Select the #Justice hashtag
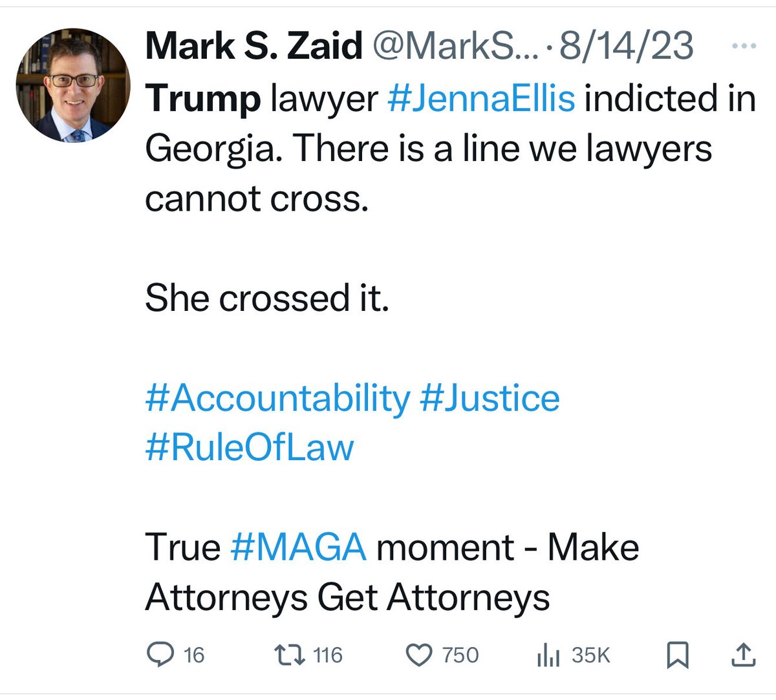 point(490,398)
